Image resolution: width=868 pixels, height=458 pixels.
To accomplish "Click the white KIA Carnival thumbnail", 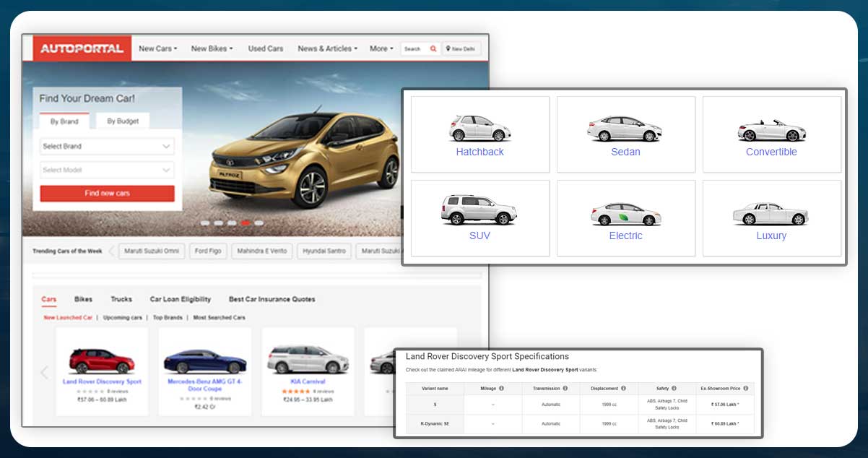I will 308,360.
